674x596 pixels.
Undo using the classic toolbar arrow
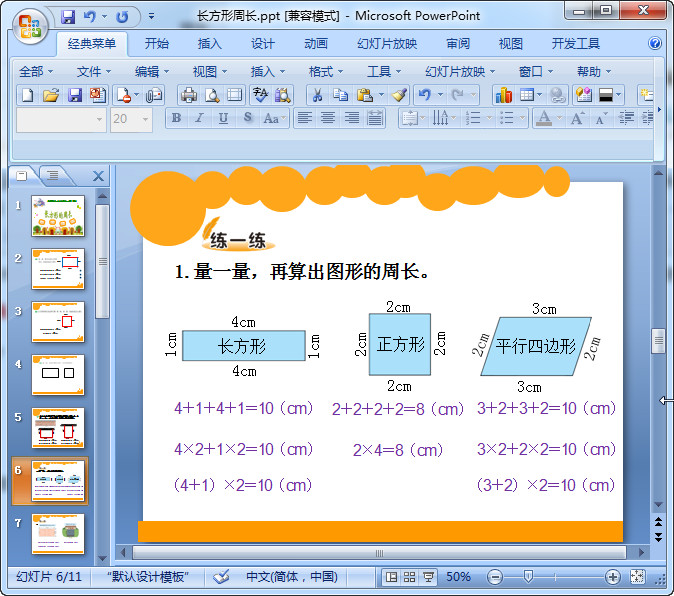pyautogui.click(x=425, y=95)
